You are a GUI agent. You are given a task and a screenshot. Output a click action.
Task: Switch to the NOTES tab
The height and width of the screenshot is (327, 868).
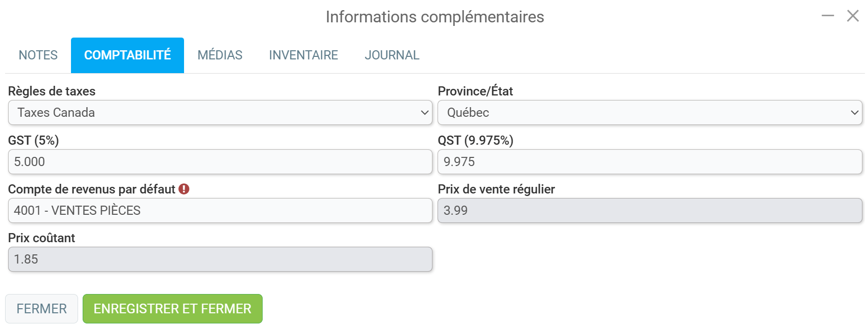click(38, 55)
